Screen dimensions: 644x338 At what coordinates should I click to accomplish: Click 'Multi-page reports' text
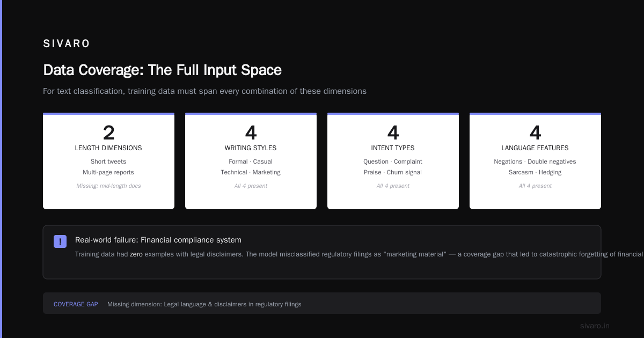[108, 172]
